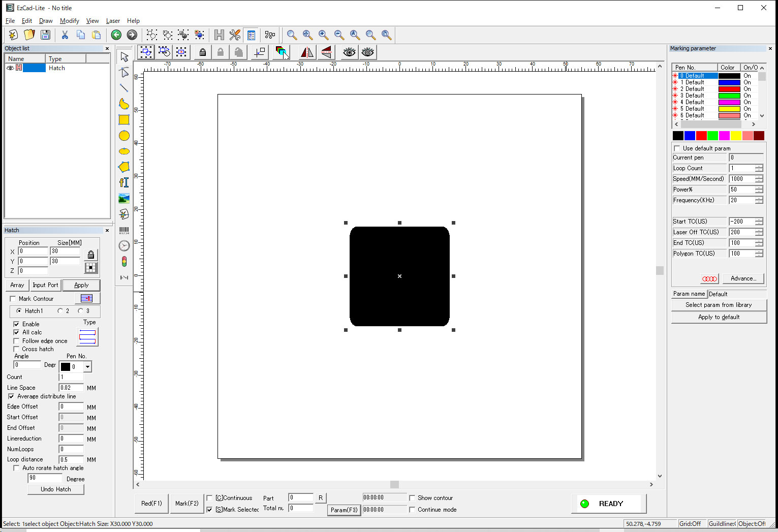
Task: Click the cut scissors icon
Action: pyautogui.click(x=65, y=35)
